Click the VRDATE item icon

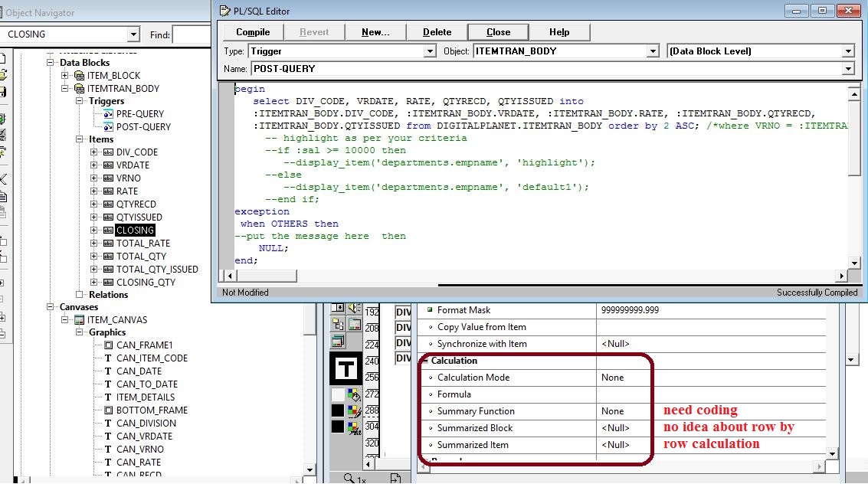[109, 165]
